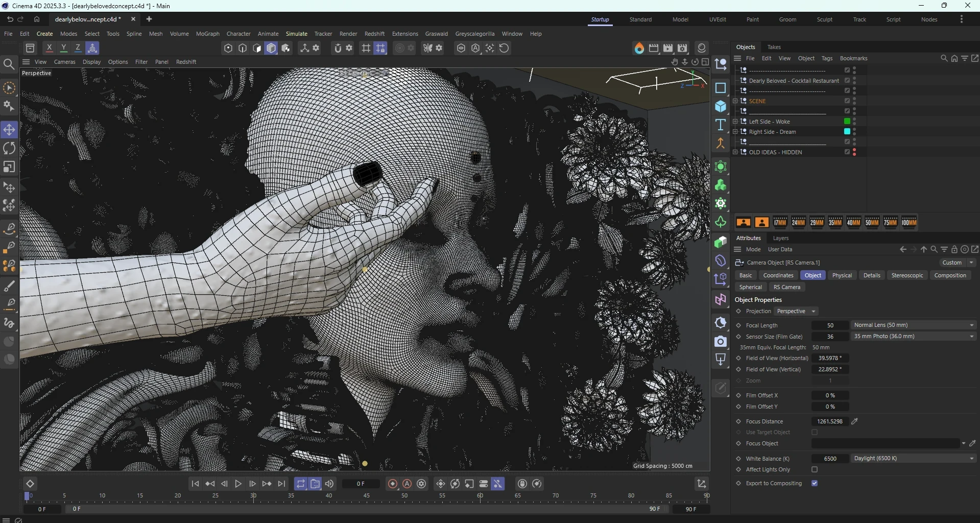This screenshot has height=523, width=980.
Task: Click the Record Active Objects button
Action: (393, 484)
